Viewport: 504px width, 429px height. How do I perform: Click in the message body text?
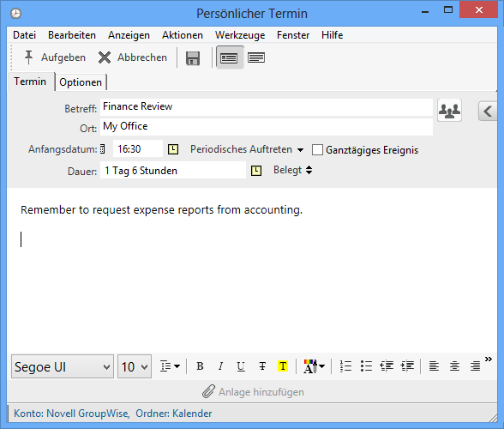[x=161, y=210]
